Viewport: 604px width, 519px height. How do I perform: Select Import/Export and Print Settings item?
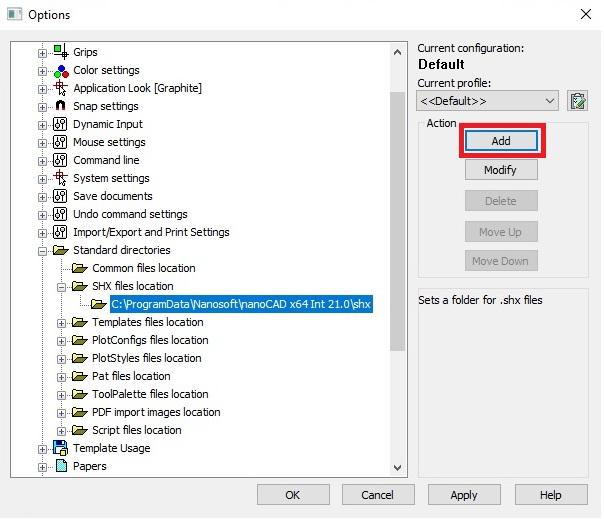coord(151,232)
